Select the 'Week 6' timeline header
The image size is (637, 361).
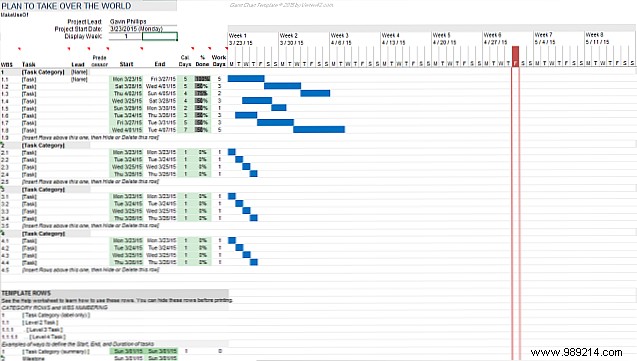tap(492, 35)
